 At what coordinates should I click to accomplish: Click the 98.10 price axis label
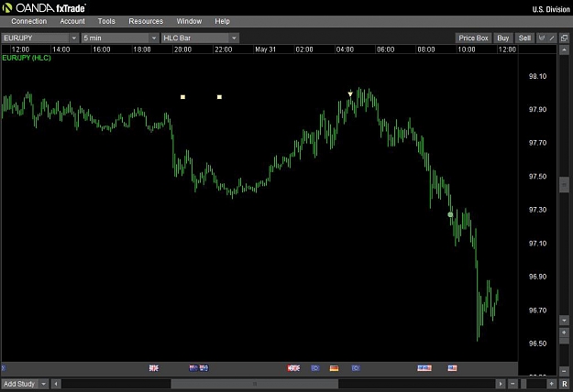(x=537, y=76)
